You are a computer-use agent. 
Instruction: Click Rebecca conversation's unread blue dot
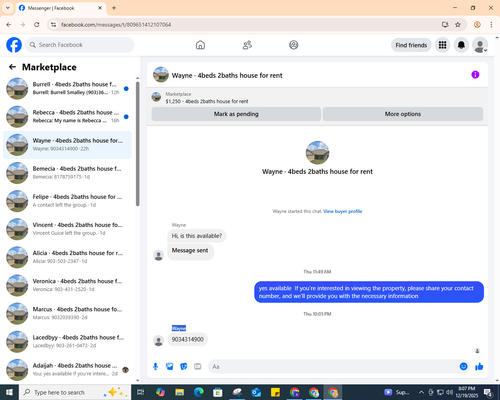[126, 117]
